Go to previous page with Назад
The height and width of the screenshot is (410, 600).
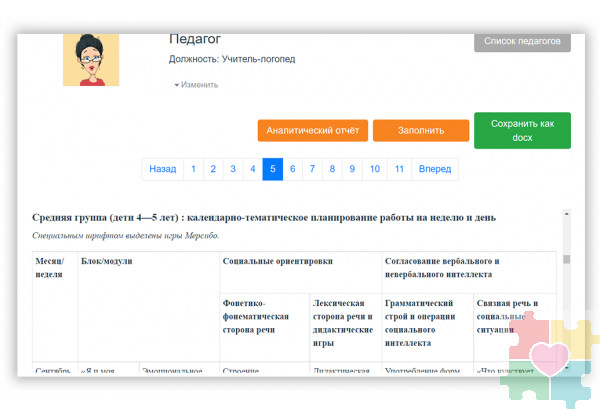pyautogui.click(x=162, y=169)
